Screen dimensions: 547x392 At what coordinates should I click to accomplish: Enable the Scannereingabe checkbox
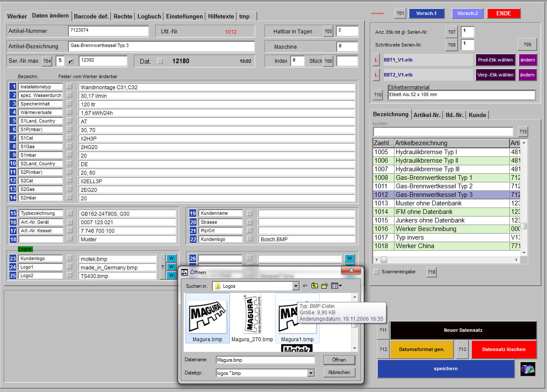(x=376, y=272)
